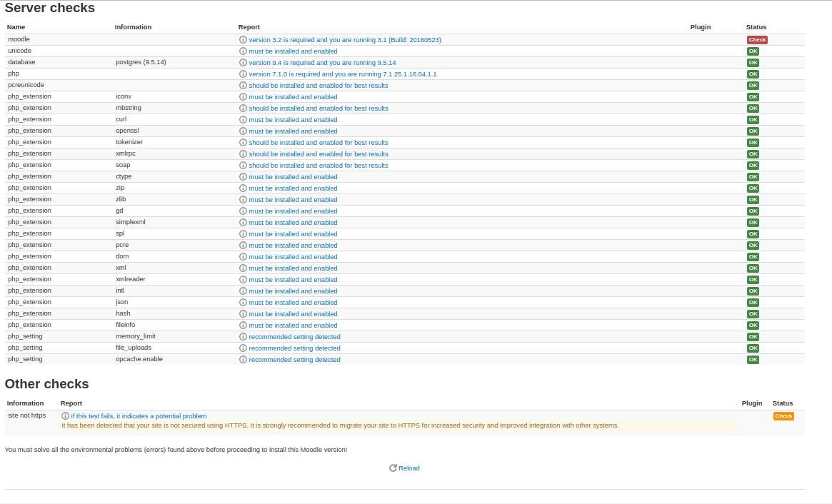The image size is (832, 504).
Task: Click the info icon in the unicode row
Action: (243, 51)
